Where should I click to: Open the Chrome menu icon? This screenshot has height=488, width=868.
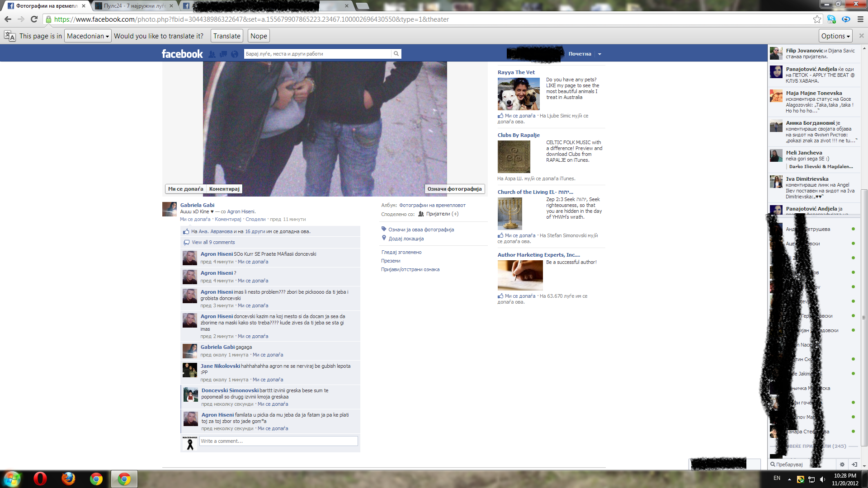[x=860, y=19]
